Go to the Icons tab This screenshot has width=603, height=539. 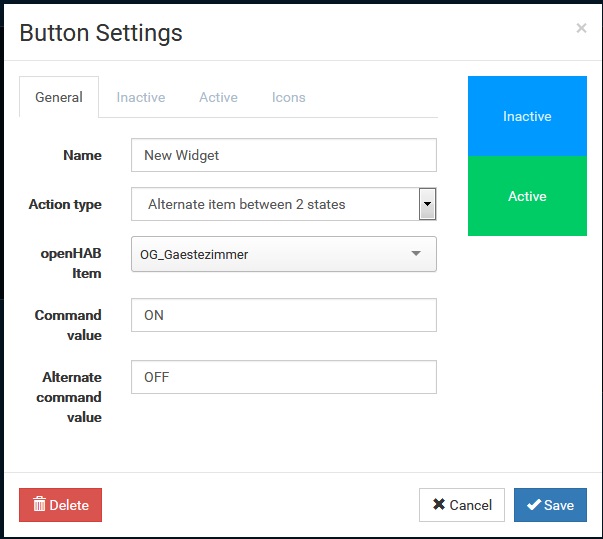[x=289, y=98]
